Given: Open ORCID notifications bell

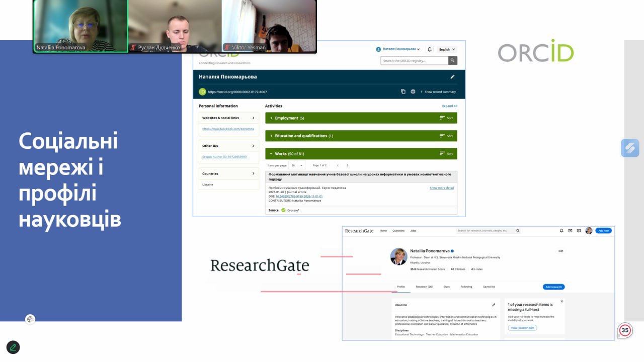Looking at the screenshot, I should pyautogui.click(x=430, y=49).
